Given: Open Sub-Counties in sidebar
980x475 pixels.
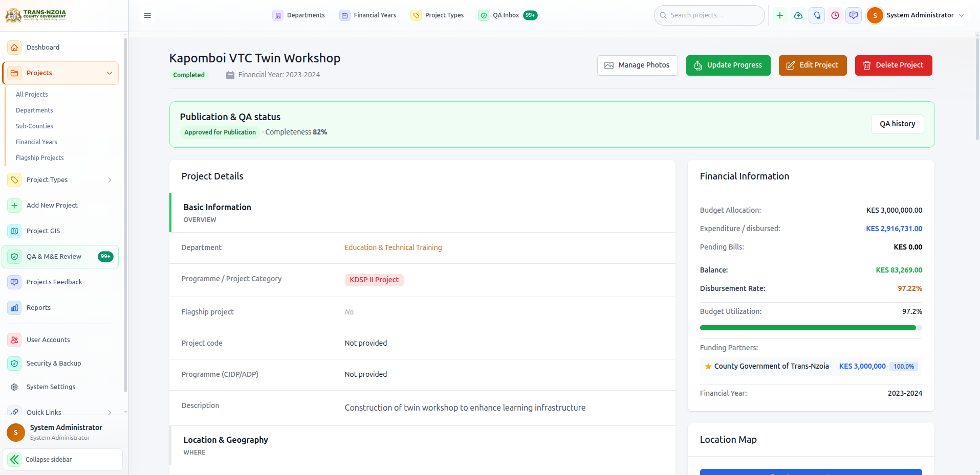Looking at the screenshot, I should (x=34, y=126).
